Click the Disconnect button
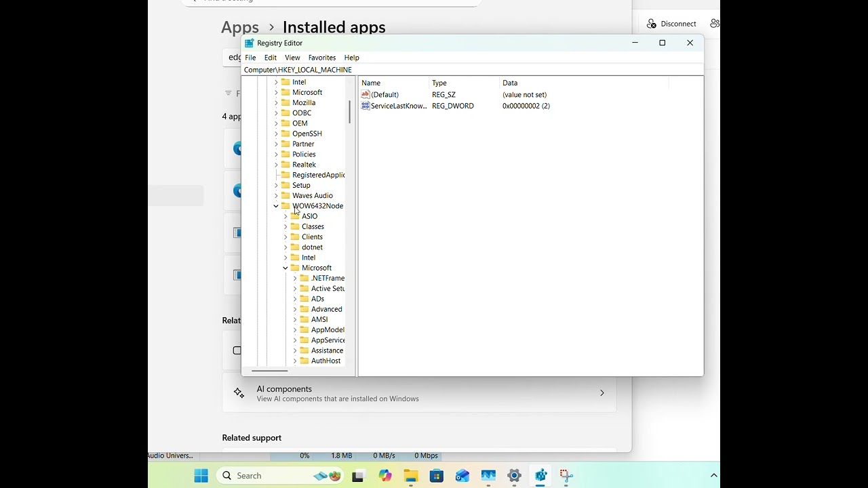 [671, 24]
